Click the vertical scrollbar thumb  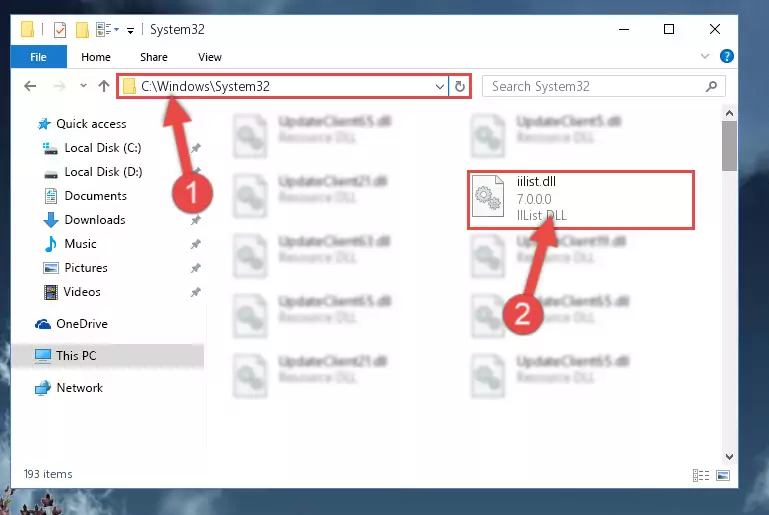point(729,146)
